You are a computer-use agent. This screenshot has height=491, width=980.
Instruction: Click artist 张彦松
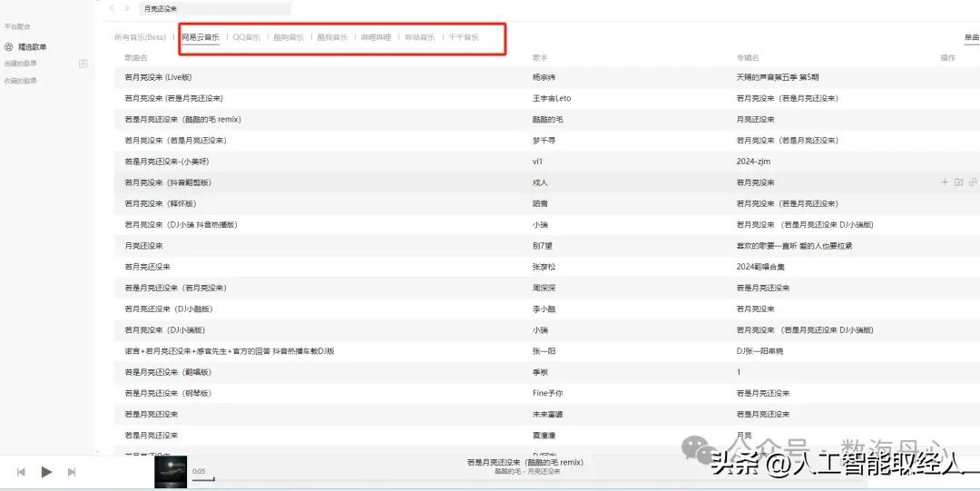click(544, 267)
